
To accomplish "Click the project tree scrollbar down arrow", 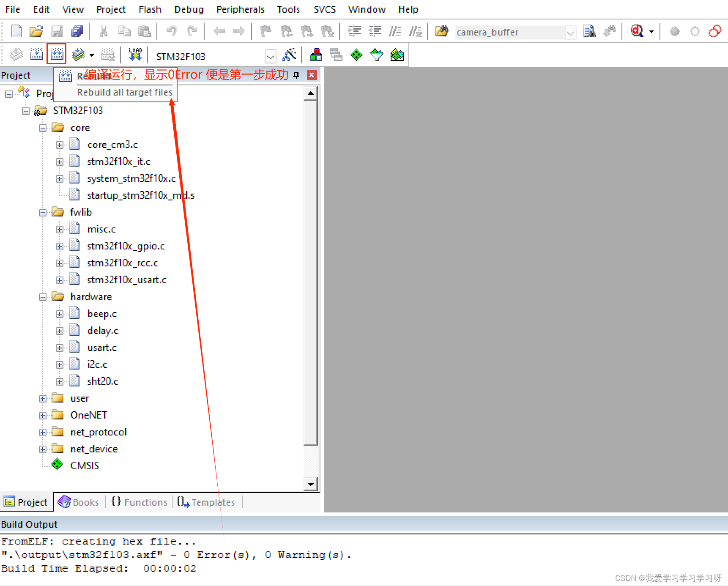I will point(311,484).
